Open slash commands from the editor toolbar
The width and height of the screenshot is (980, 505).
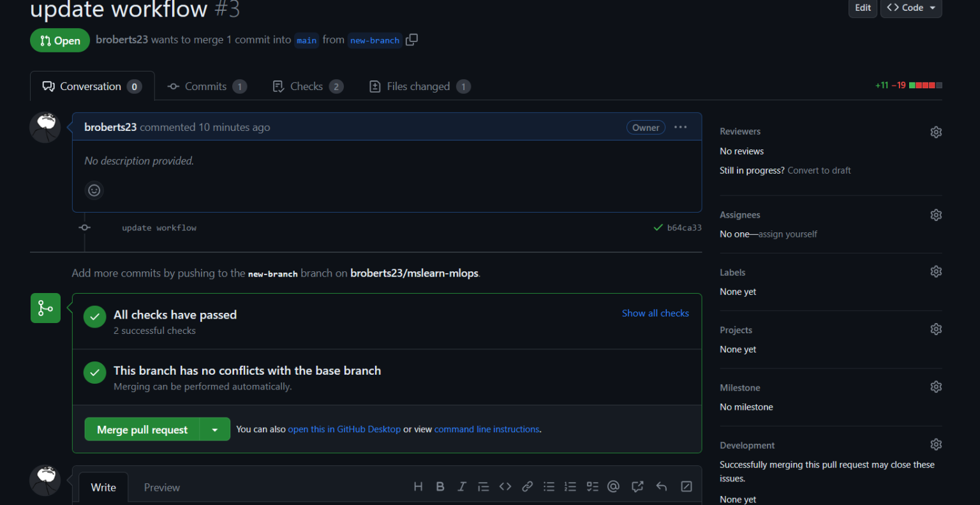tap(687, 486)
